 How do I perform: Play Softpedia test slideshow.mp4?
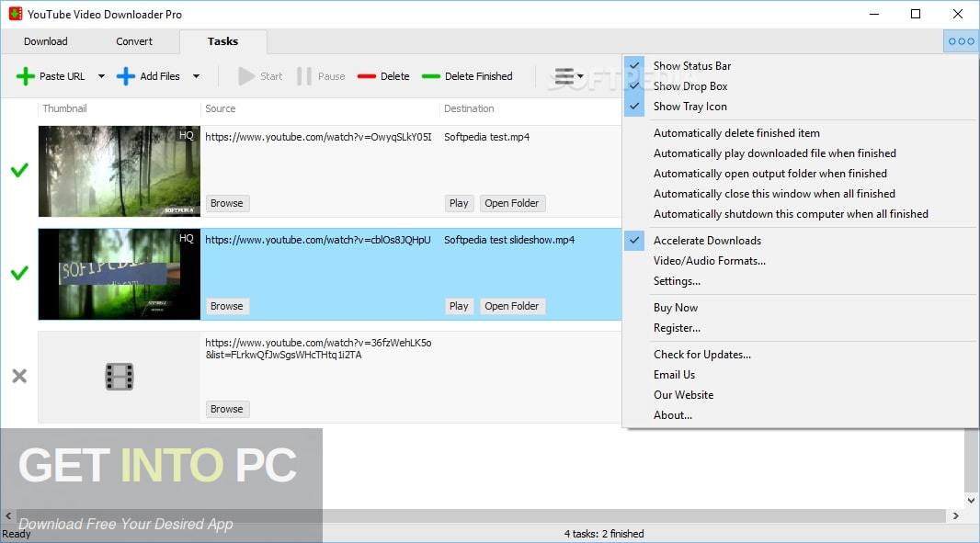459,306
